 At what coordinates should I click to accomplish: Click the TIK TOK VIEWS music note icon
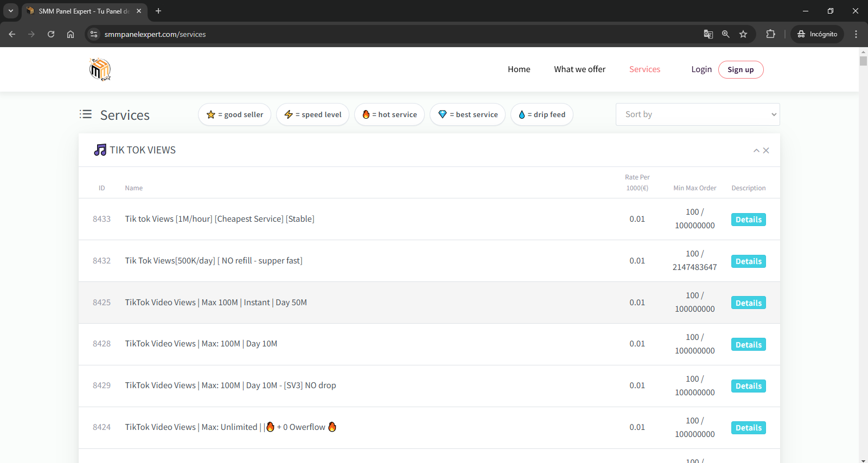[100, 150]
